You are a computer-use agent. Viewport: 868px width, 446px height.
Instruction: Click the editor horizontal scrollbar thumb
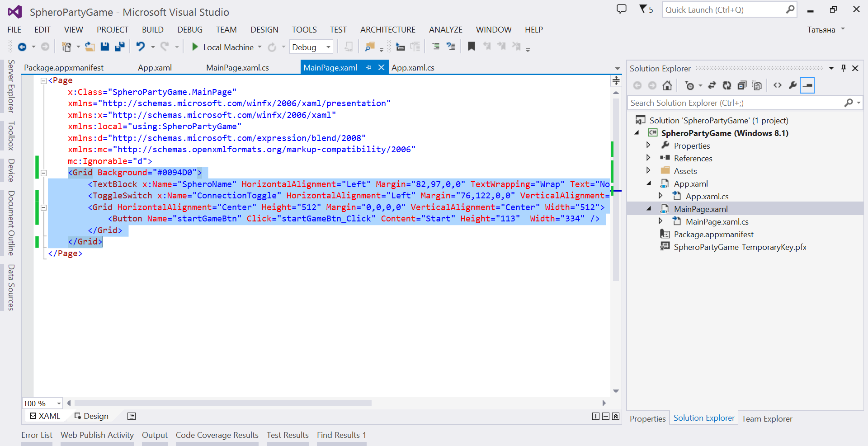click(223, 403)
